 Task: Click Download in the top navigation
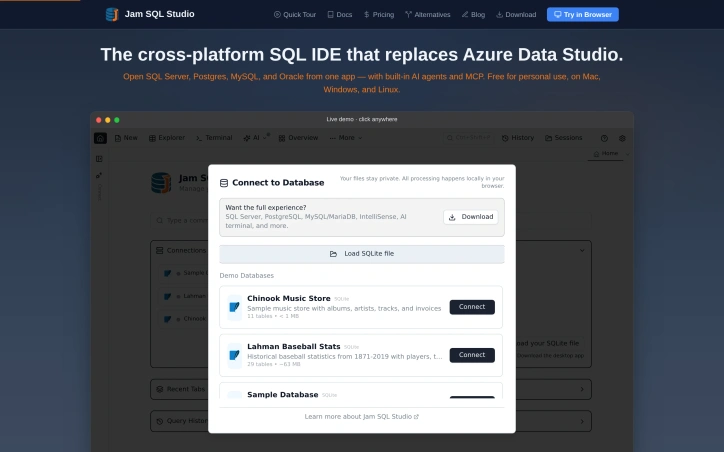(516, 15)
